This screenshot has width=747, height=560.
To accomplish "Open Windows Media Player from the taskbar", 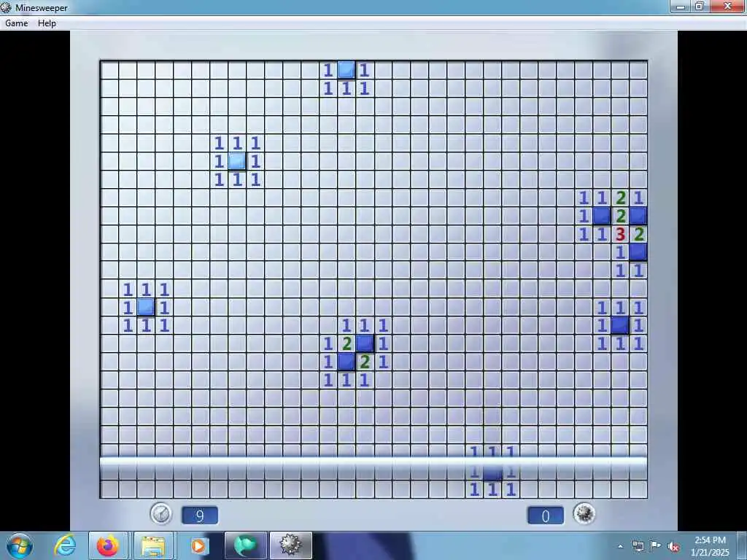I will coord(198,545).
